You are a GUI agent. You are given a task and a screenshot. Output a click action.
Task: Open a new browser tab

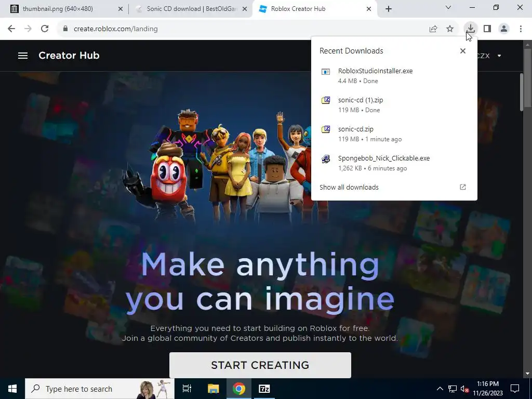click(x=389, y=9)
